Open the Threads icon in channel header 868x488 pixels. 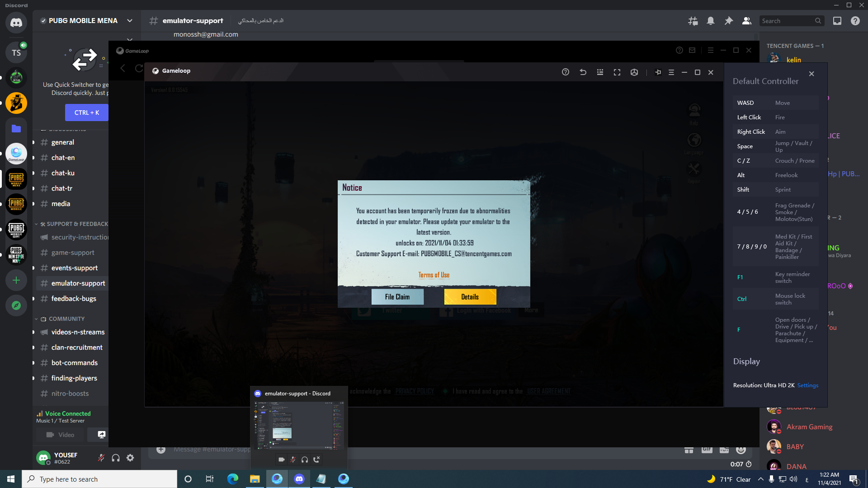point(693,21)
